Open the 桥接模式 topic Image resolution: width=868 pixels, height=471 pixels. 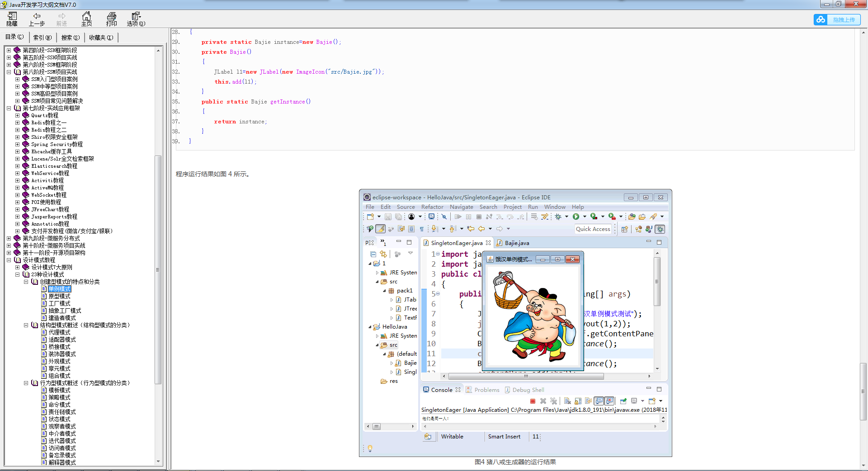pos(59,347)
